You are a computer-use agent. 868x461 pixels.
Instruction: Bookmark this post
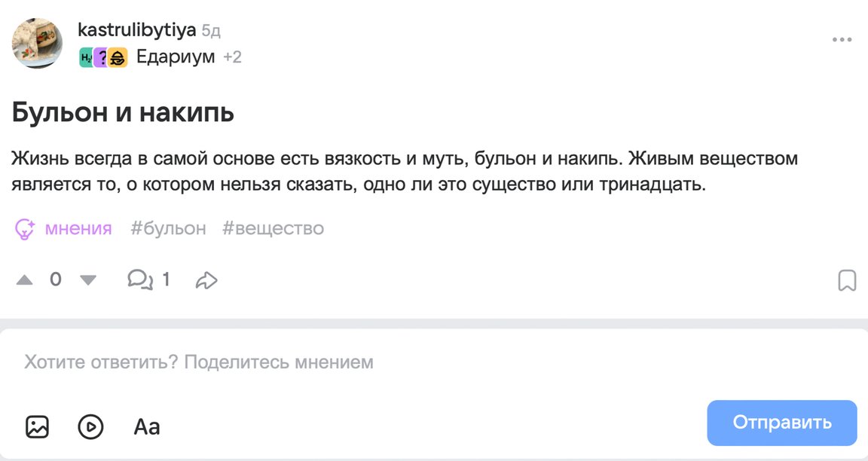847,281
